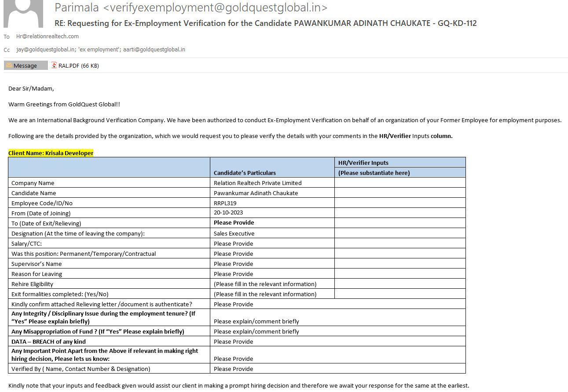The width and height of the screenshot is (568, 392).
Task: Click empty HR input cell for Salary/CTC
Action: [400, 243]
